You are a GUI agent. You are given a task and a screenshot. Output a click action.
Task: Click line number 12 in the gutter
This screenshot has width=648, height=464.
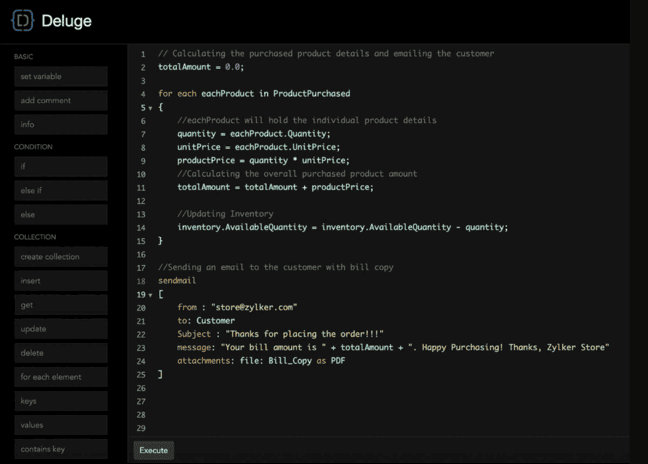coord(141,201)
